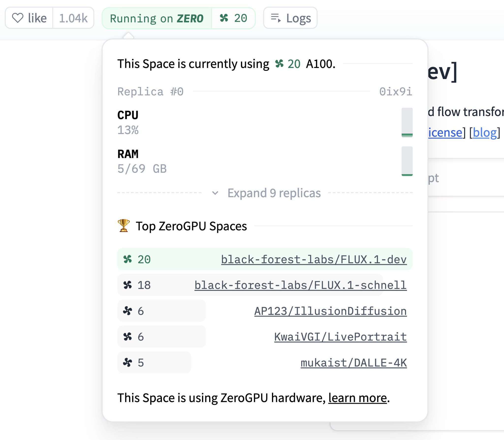
Task: Follow the 'learn more' ZeroGPU link
Action: click(357, 398)
